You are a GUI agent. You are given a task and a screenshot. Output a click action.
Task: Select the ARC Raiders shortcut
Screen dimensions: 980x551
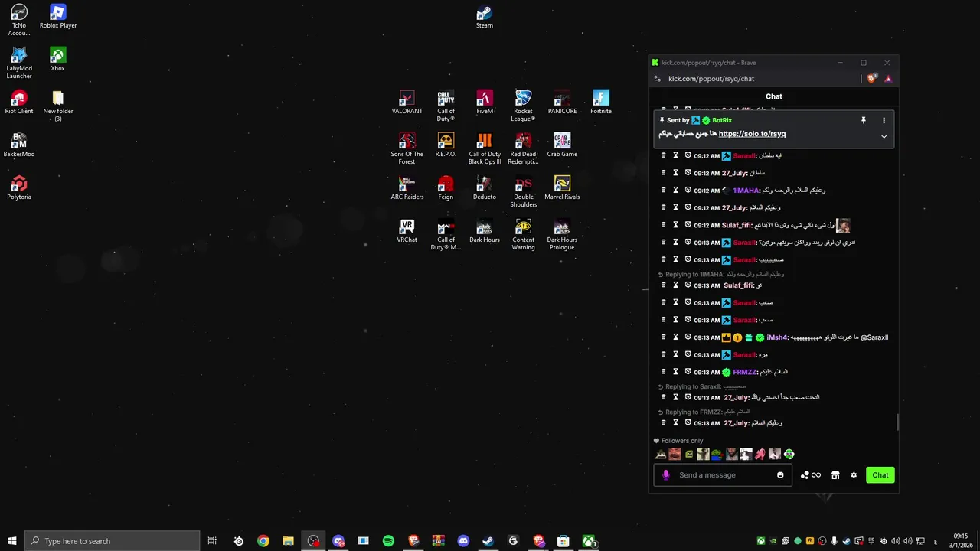pyautogui.click(x=407, y=188)
